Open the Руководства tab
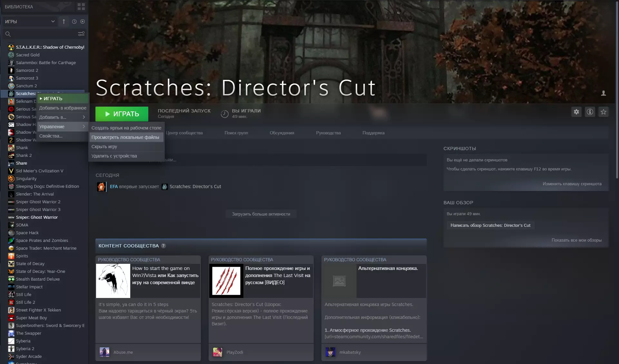The width and height of the screenshot is (619, 364). [x=328, y=133]
